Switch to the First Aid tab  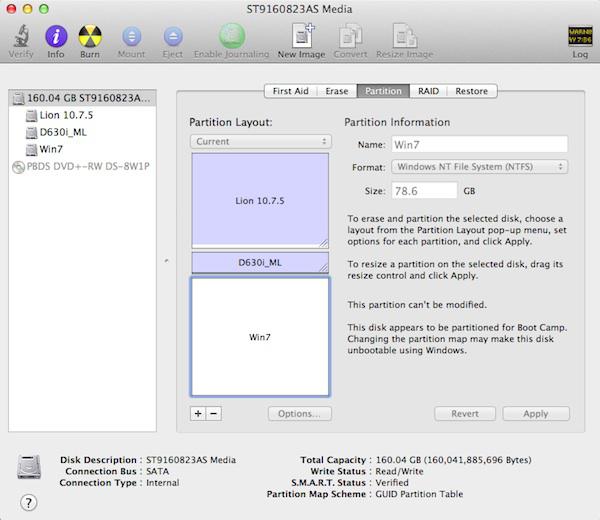[291, 91]
